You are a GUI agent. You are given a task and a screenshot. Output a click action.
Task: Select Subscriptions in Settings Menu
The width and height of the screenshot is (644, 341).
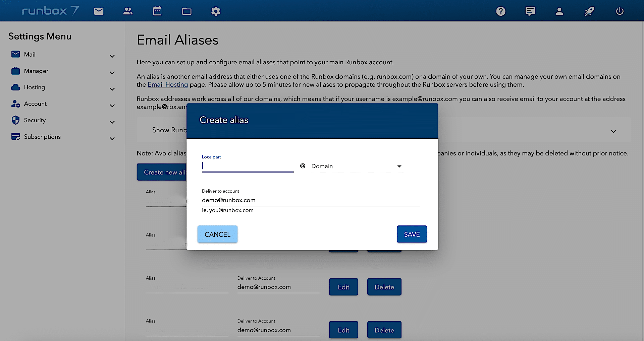click(x=42, y=137)
